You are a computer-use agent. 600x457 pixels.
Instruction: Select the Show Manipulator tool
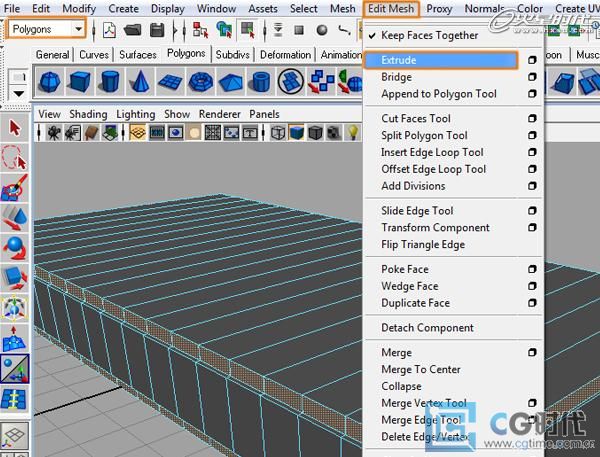15,369
